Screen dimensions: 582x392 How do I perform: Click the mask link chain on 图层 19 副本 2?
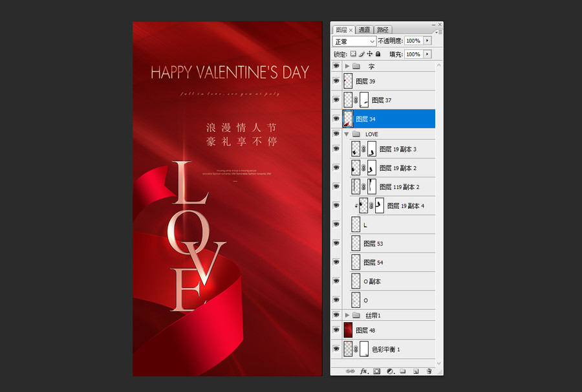[x=363, y=168]
